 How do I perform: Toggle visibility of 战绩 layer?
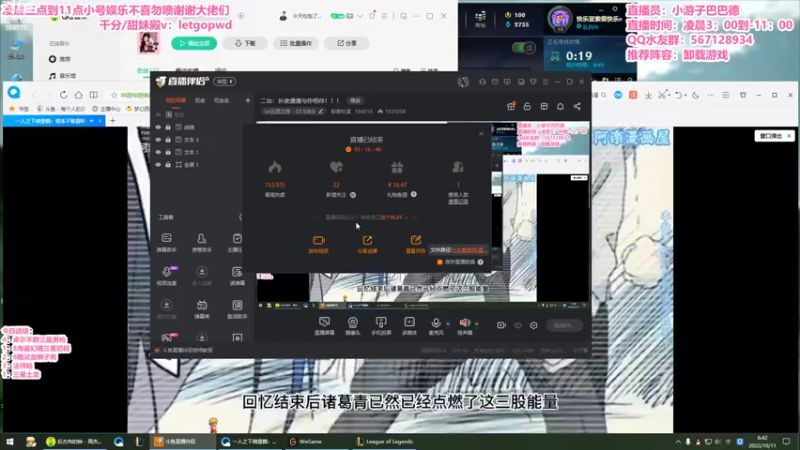tap(158, 127)
